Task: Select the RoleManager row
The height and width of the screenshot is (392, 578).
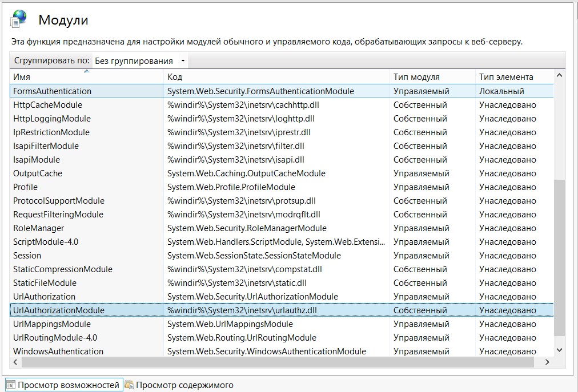Action: click(x=282, y=228)
